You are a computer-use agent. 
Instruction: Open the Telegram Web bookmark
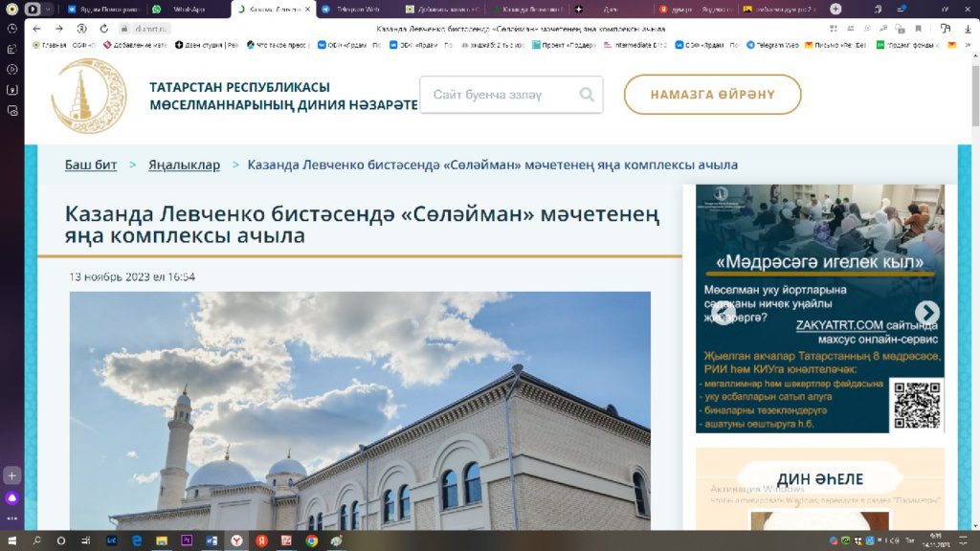tap(772, 45)
